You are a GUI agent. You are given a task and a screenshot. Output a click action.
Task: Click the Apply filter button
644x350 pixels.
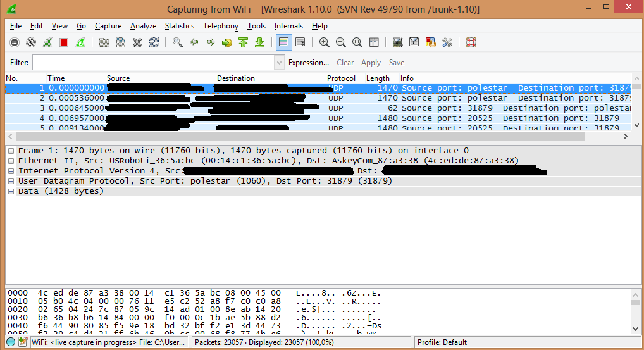pos(371,63)
